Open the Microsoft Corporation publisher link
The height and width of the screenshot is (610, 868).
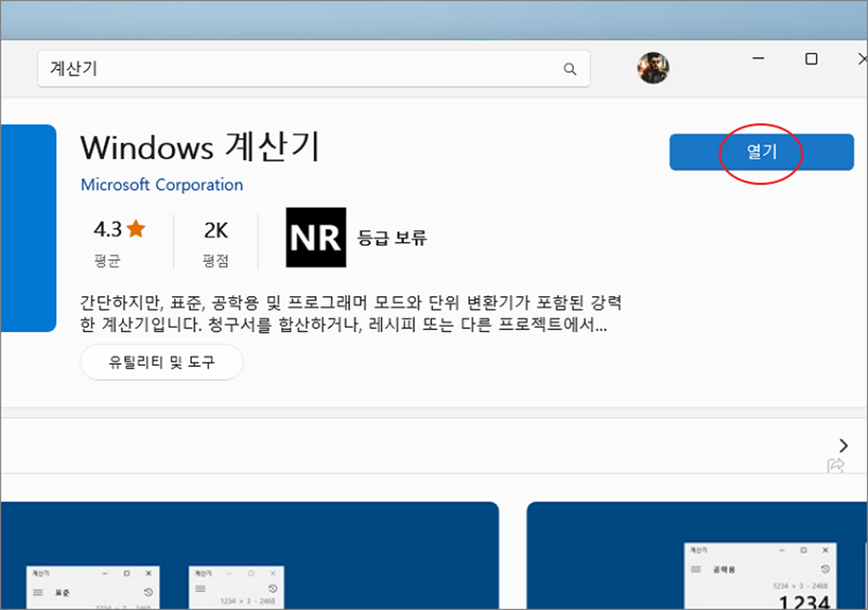(162, 185)
